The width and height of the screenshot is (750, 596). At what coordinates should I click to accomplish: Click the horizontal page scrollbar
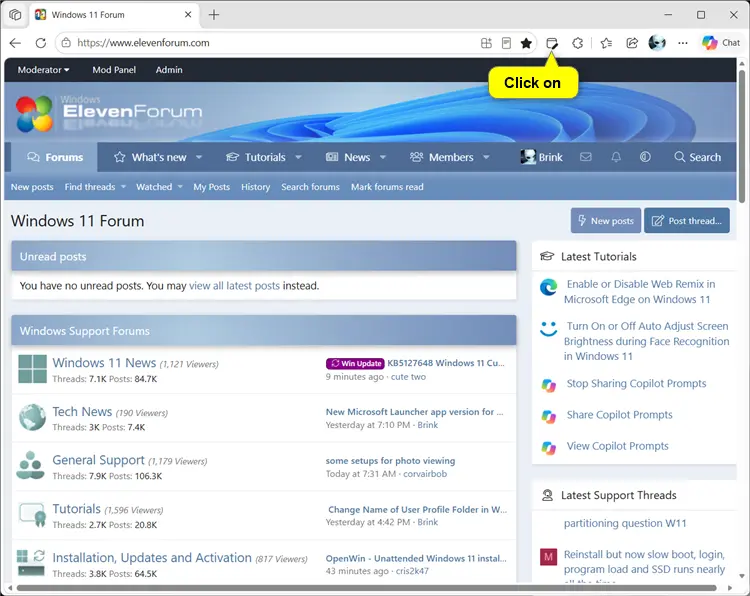[x=366, y=588]
